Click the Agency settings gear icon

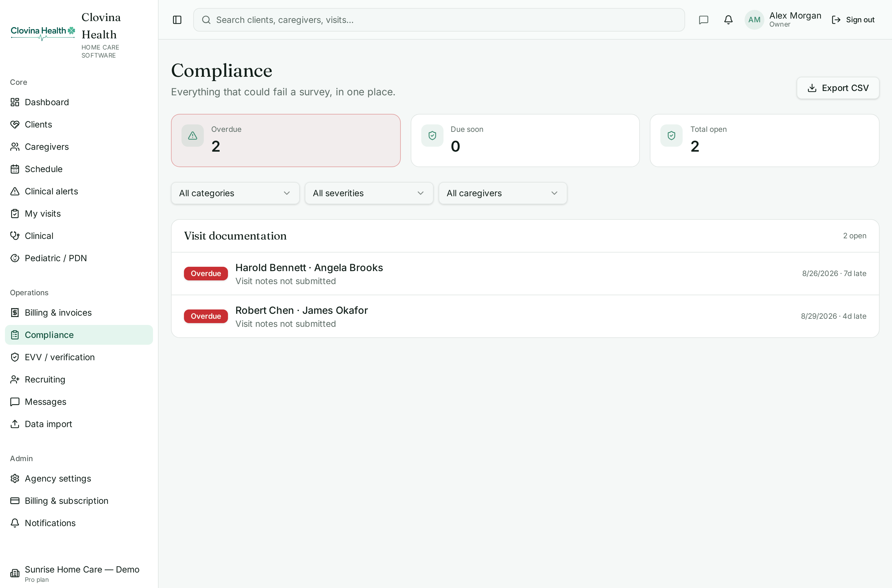click(x=15, y=478)
